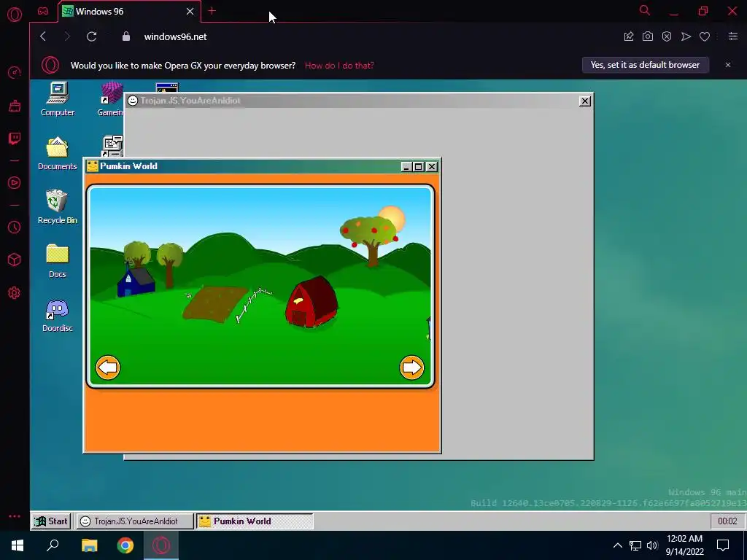Open the Windows Start button
The width and height of the screenshot is (747, 560).
[x=18, y=545]
